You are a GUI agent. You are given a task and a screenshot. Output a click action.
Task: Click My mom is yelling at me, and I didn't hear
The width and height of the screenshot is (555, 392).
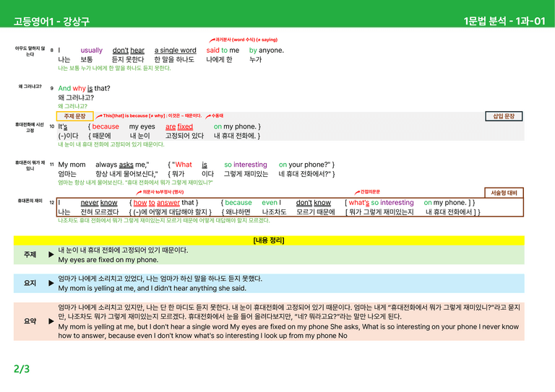152,289
